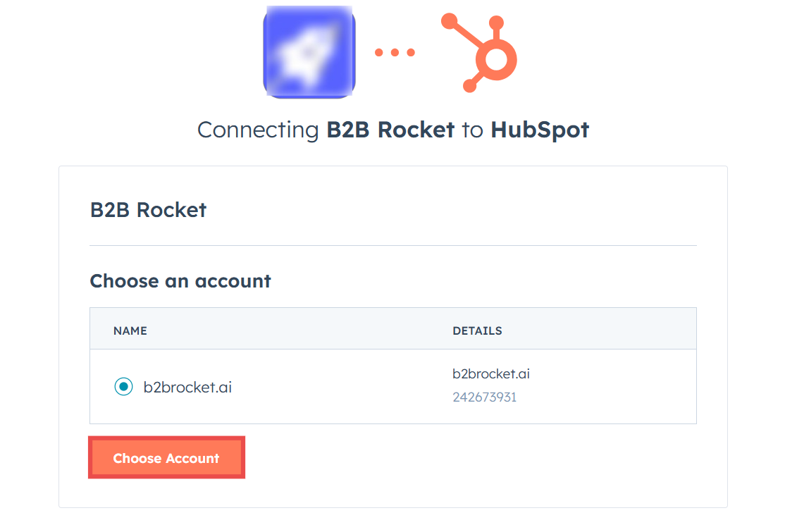Viewport: 785px width, 532px height.
Task: Click the "Choose an account" heading
Action: click(180, 281)
